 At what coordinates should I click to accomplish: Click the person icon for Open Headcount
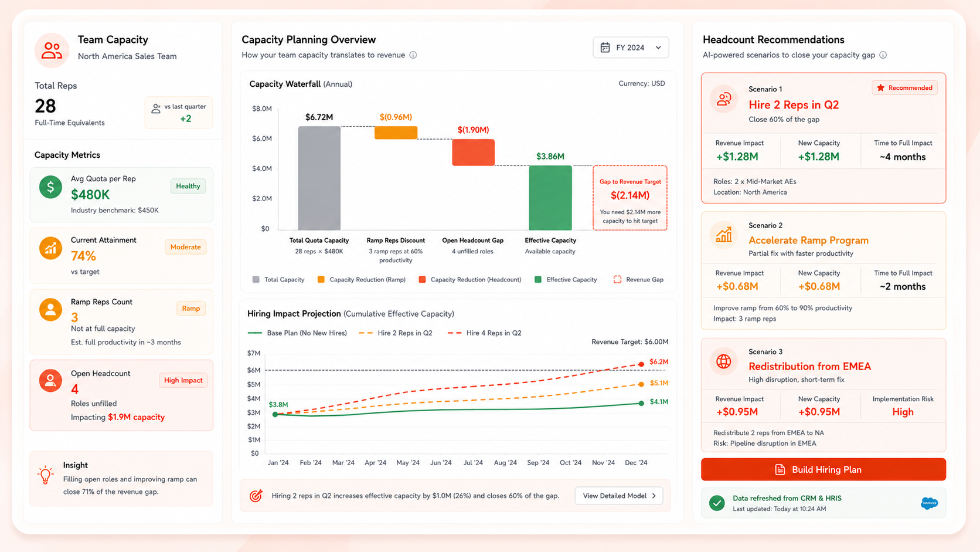[x=50, y=380]
